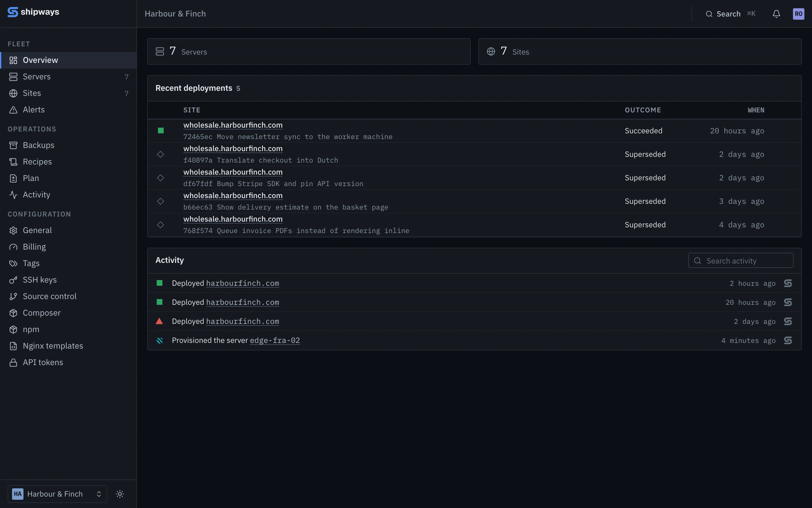The image size is (812, 508).
Task: Click striped provisioning status icon for edge-fra-02
Action: (160, 340)
